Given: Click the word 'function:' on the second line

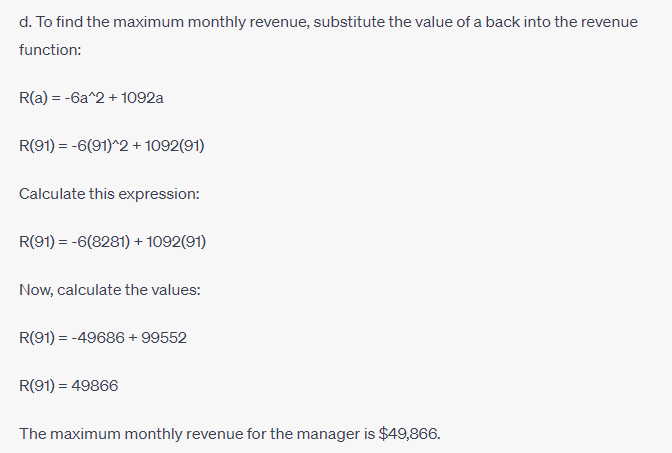Looking at the screenshot, I should [50, 50].
